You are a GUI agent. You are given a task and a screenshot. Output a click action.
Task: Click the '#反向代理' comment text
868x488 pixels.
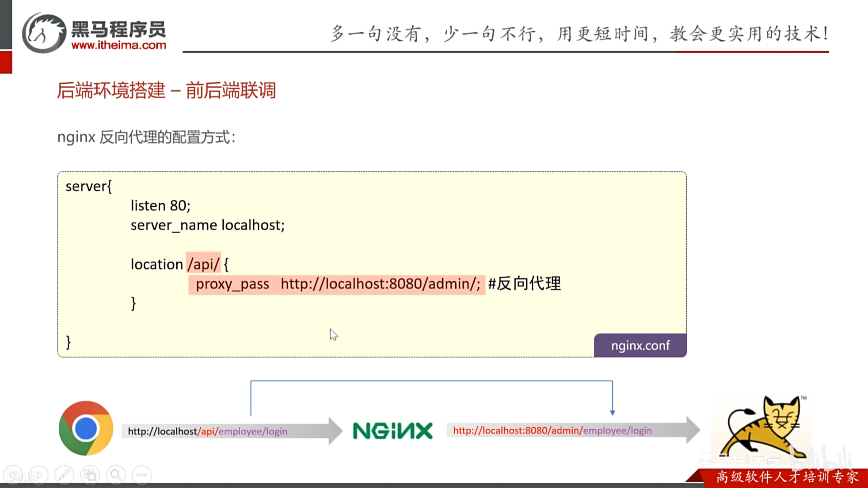point(524,283)
